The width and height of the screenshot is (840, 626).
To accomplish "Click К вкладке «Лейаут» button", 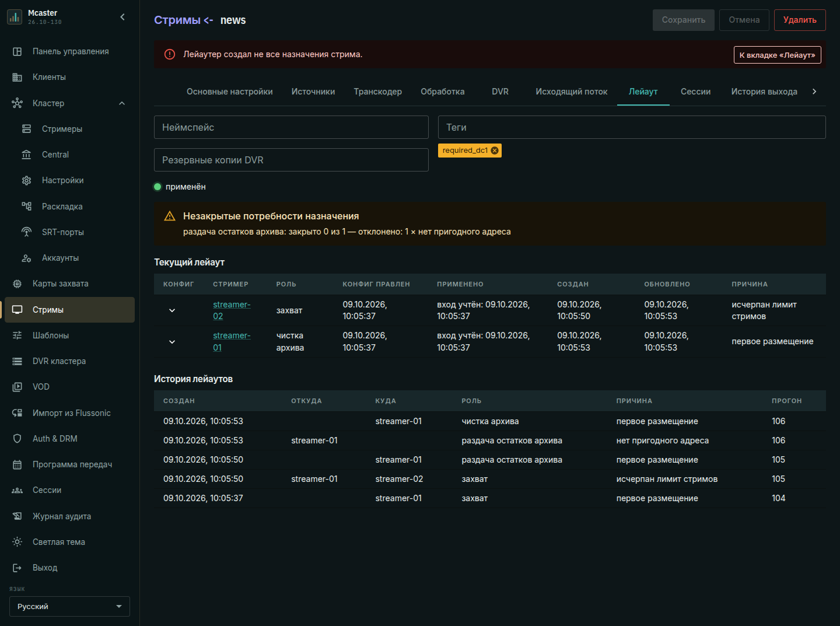I will coord(778,55).
